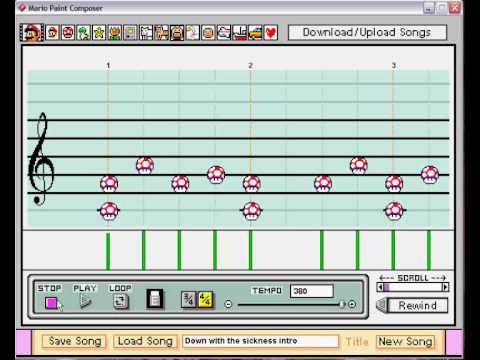Click the black-framed sheet icon beside Loop
This screenshot has width=480, height=360.
pyautogui.click(x=155, y=299)
